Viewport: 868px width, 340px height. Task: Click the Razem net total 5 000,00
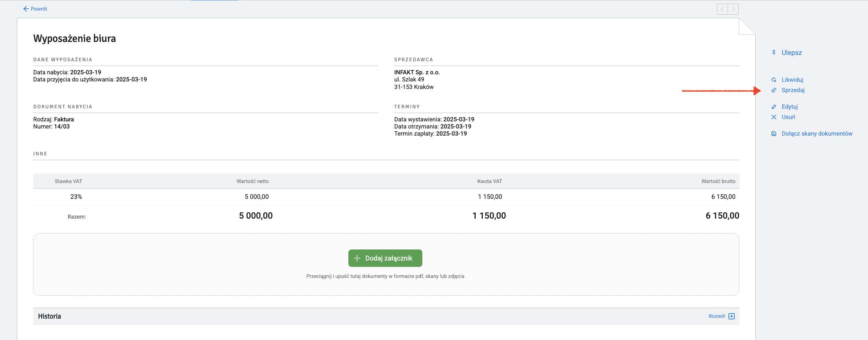click(256, 216)
